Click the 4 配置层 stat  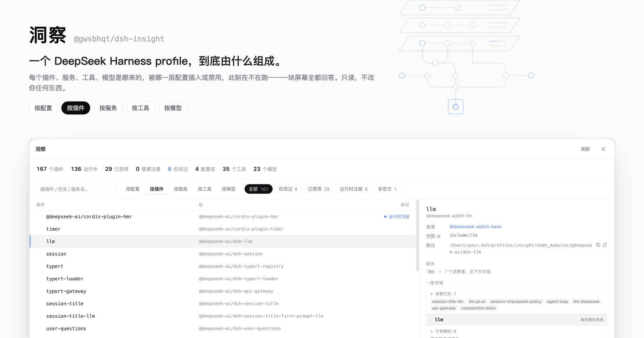pyautogui.click(x=205, y=169)
